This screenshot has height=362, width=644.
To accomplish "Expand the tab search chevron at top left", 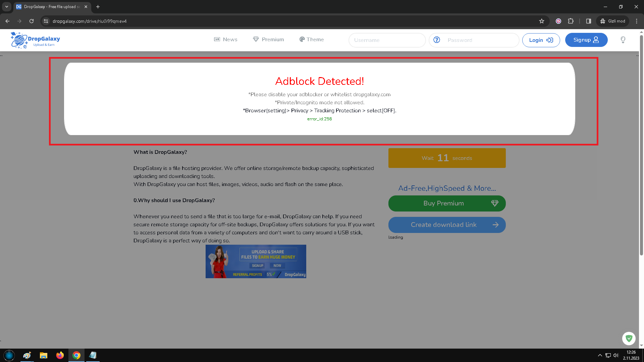I will [7, 6].
